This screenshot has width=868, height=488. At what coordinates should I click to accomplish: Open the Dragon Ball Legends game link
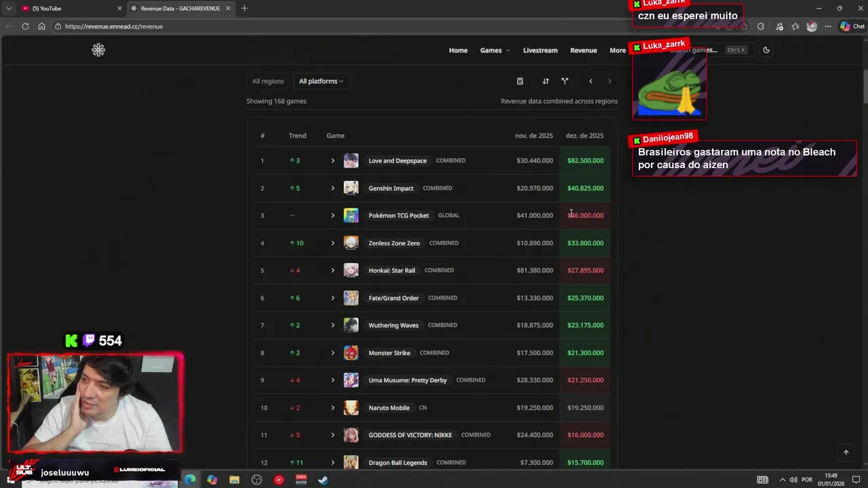(398, 463)
